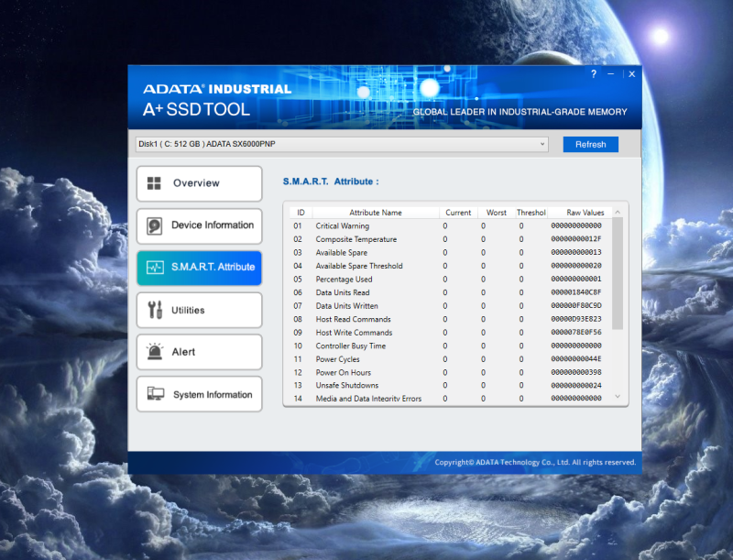
Task: Select the Critical Warning row
Action: coord(450,225)
